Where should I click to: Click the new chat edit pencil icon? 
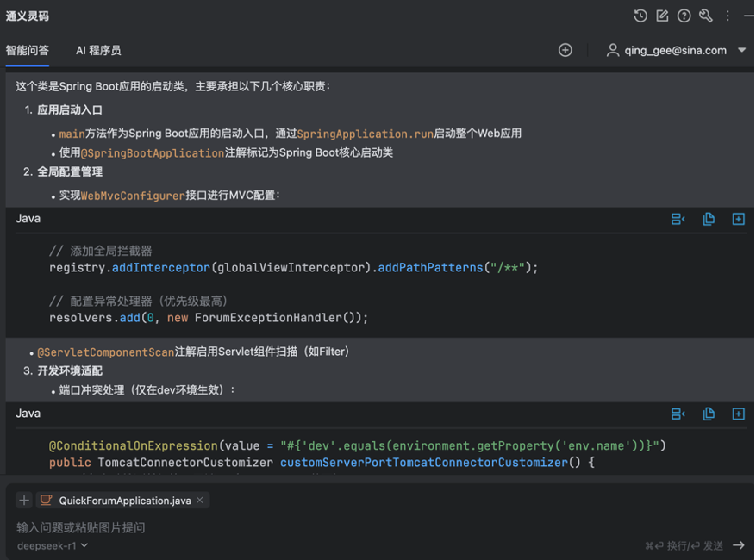662,16
